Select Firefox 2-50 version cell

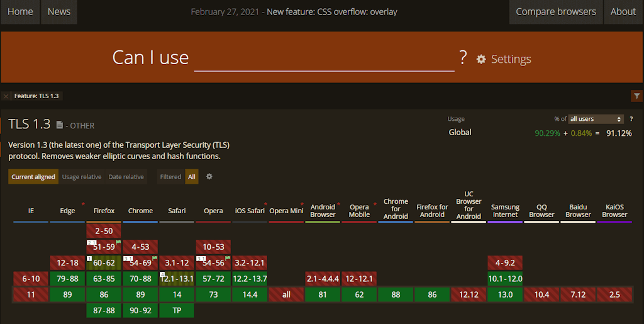104,231
